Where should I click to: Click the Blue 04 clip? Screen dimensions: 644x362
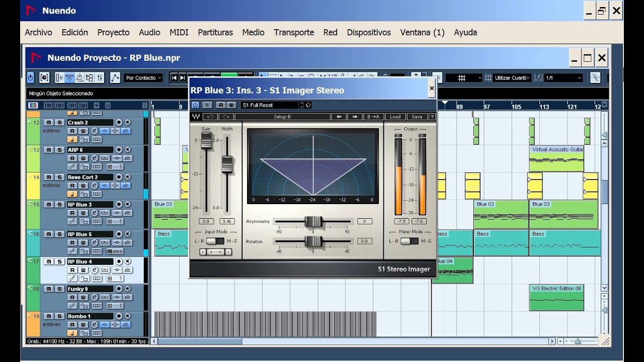[453, 270]
